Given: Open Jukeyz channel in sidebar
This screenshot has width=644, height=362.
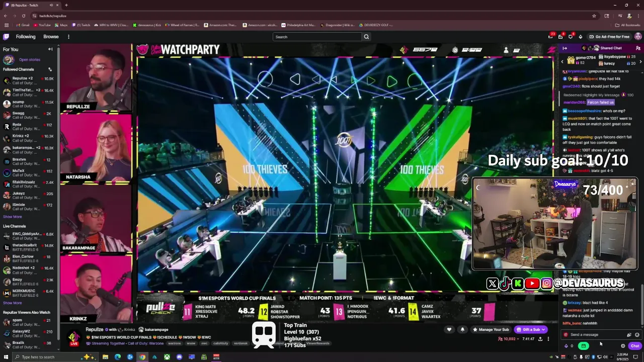Looking at the screenshot, I should [29, 196].
